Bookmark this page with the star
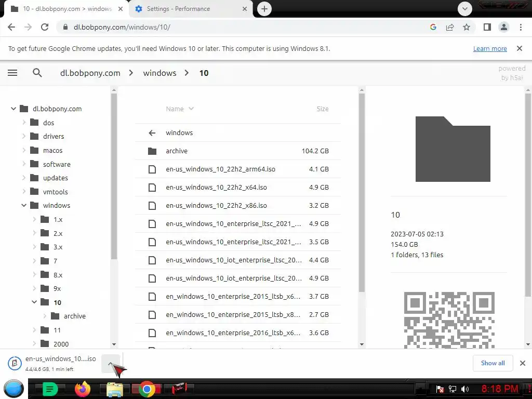The image size is (532, 399). [467, 27]
